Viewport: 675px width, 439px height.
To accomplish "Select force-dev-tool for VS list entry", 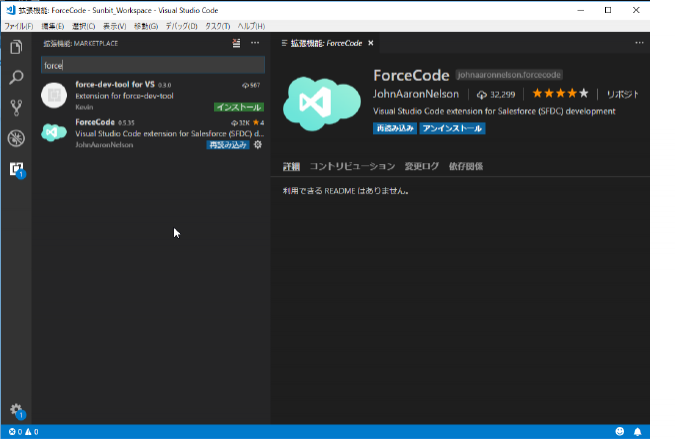I will click(x=153, y=95).
